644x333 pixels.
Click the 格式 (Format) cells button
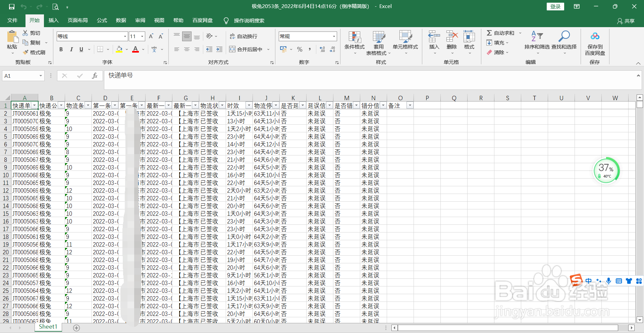(x=469, y=43)
